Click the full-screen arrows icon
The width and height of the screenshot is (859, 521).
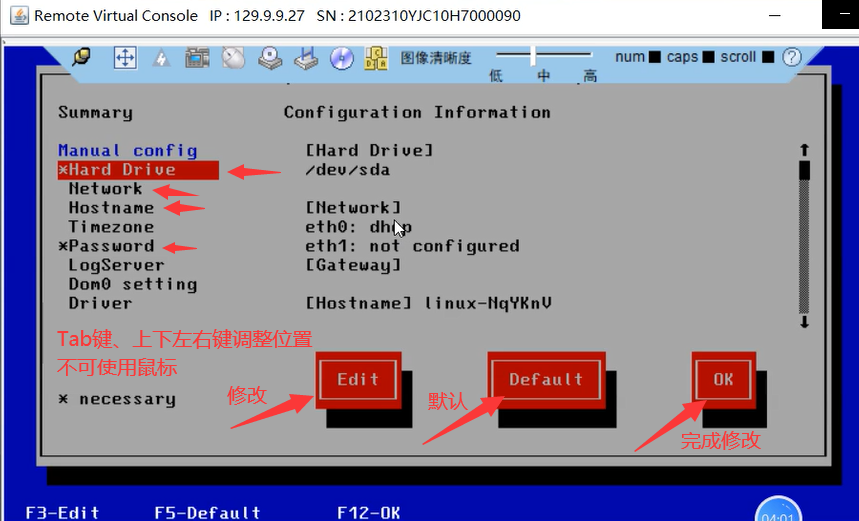coord(125,58)
